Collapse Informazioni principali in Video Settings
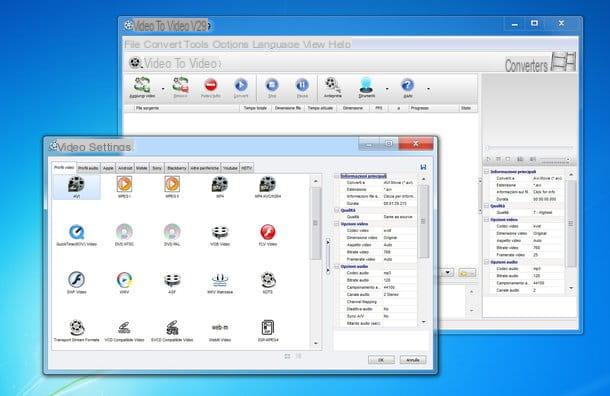The height and width of the screenshot is (396, 610). click(x=337, y=176)
